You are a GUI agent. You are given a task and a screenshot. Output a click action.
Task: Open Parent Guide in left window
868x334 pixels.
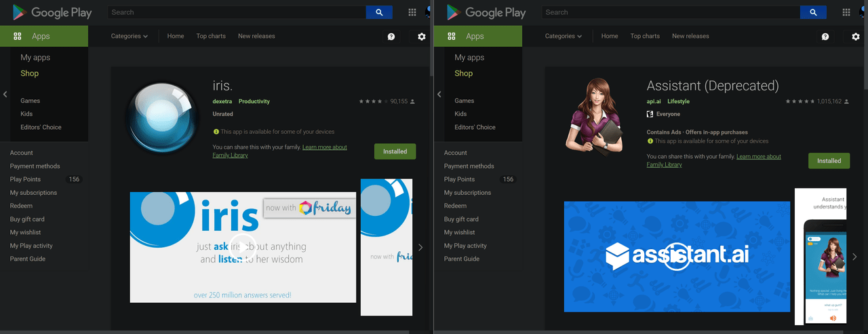(28, 259)
